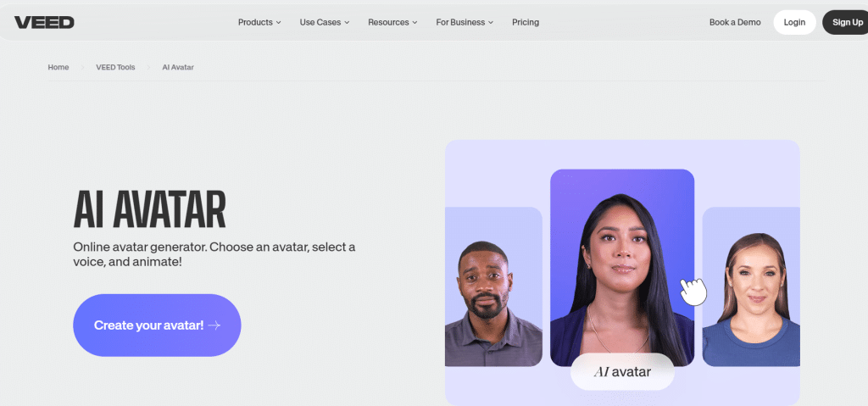Go to the Pricing page

point(526,22)
